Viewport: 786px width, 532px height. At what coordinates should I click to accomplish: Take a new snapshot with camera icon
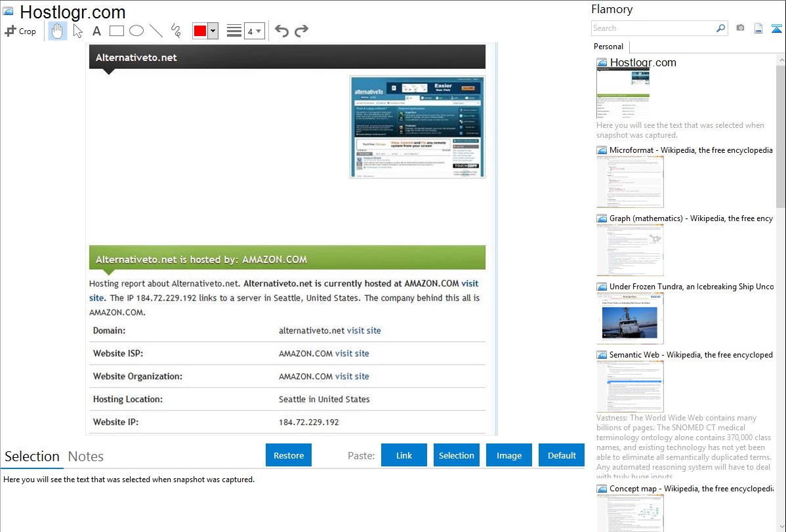(740, 28)
